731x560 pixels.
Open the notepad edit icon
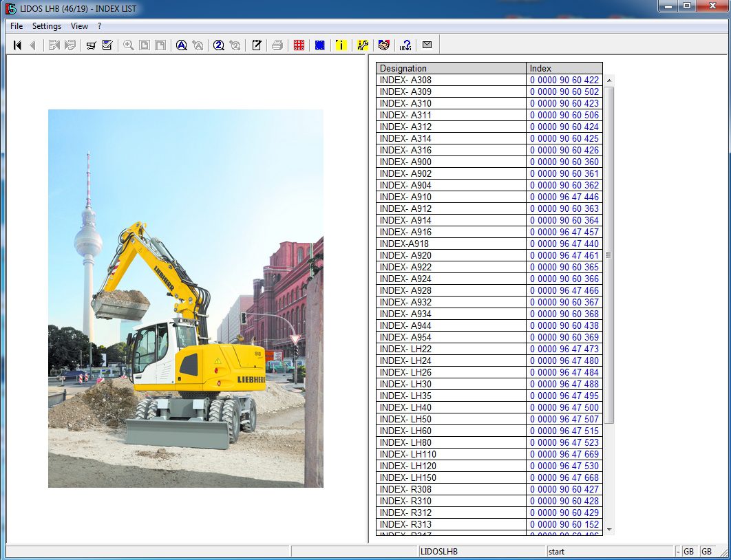256,45
